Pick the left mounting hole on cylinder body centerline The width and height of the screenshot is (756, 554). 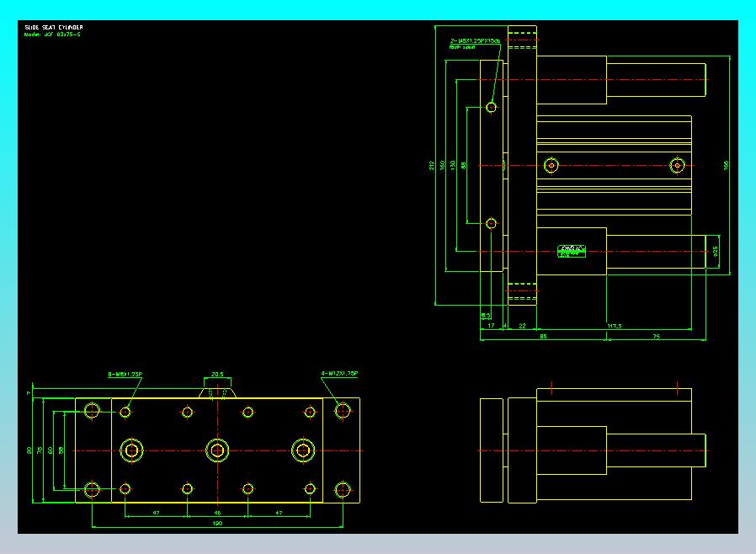coord(551,165)
